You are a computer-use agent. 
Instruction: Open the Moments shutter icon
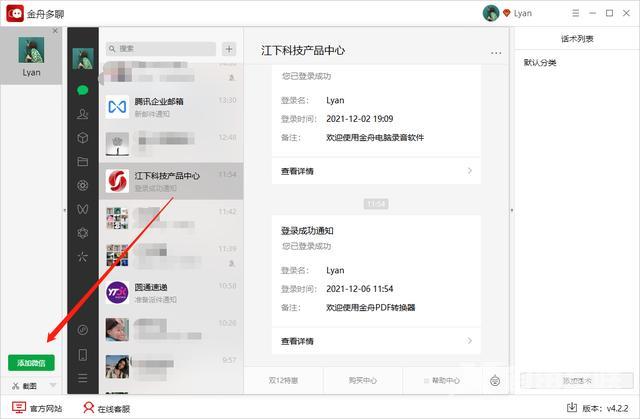(x=82, y=185)
